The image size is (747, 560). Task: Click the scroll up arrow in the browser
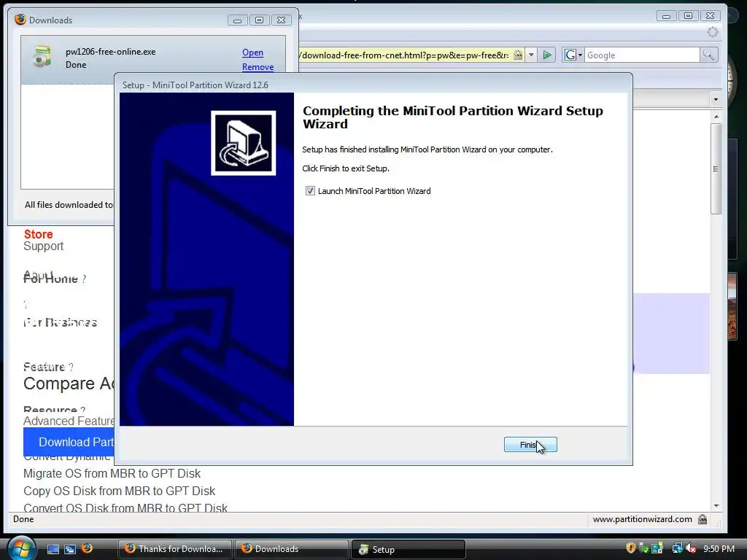click(716, 117)
